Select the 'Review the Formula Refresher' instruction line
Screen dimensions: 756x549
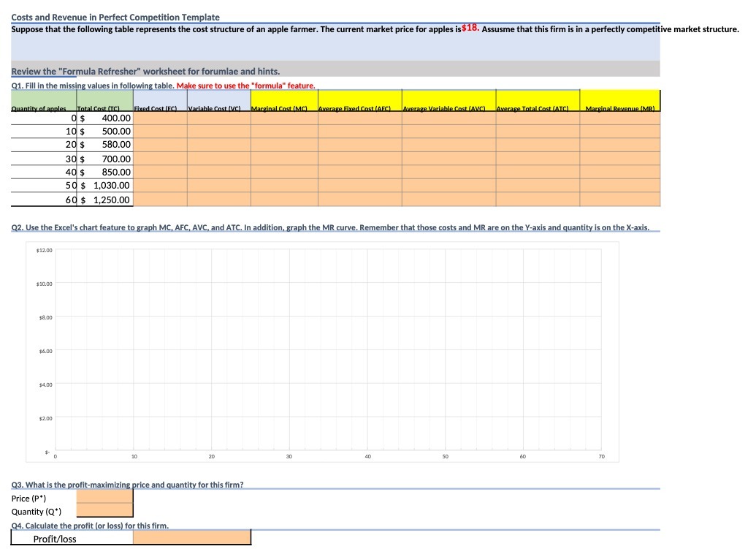point(145,72)
